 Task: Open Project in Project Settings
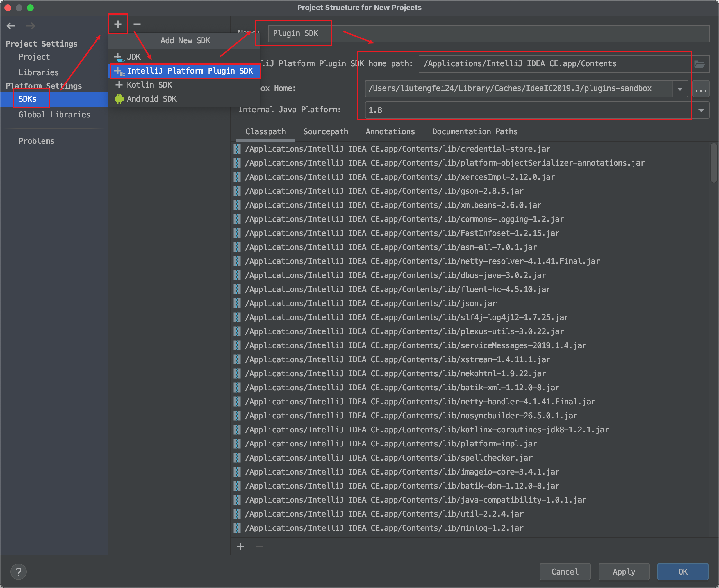34,57
